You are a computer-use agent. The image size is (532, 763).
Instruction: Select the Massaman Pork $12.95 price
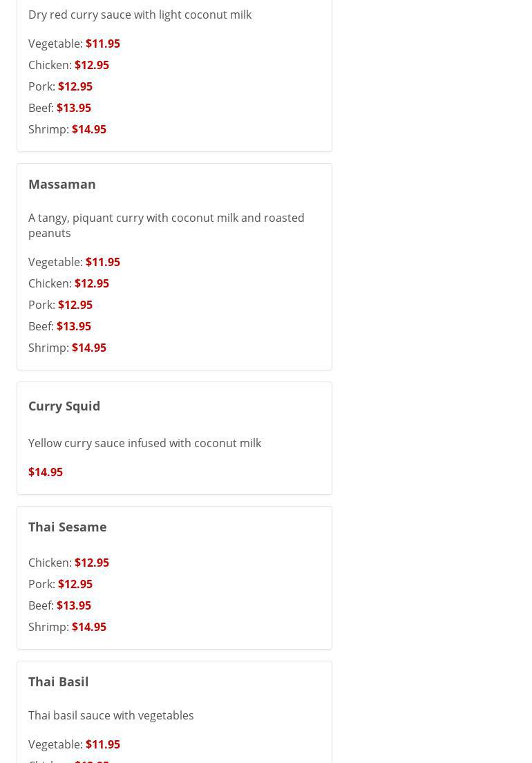(x=75, y=305)
